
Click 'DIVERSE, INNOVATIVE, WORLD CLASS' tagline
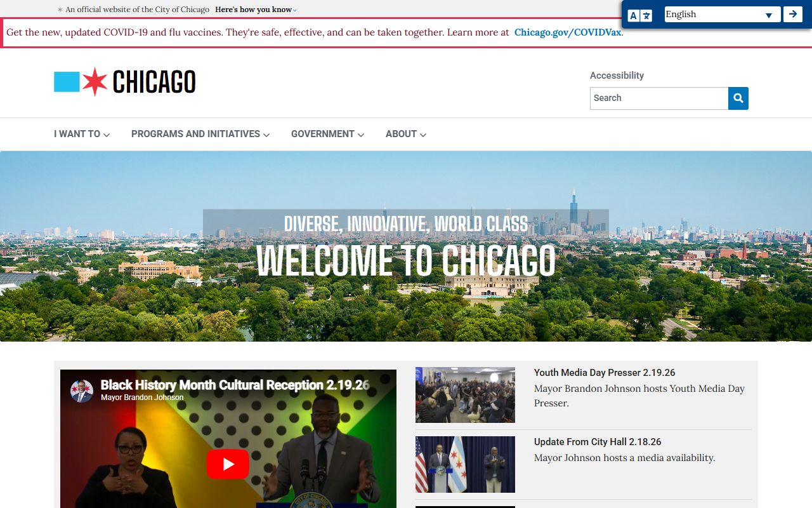pyautogui.click(x=406, y=224)
